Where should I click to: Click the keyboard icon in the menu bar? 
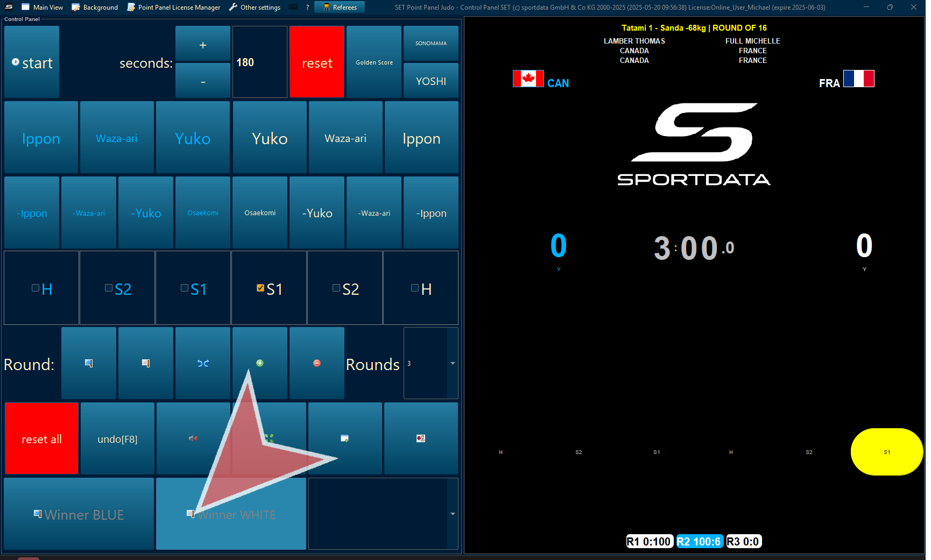(293, 7)
